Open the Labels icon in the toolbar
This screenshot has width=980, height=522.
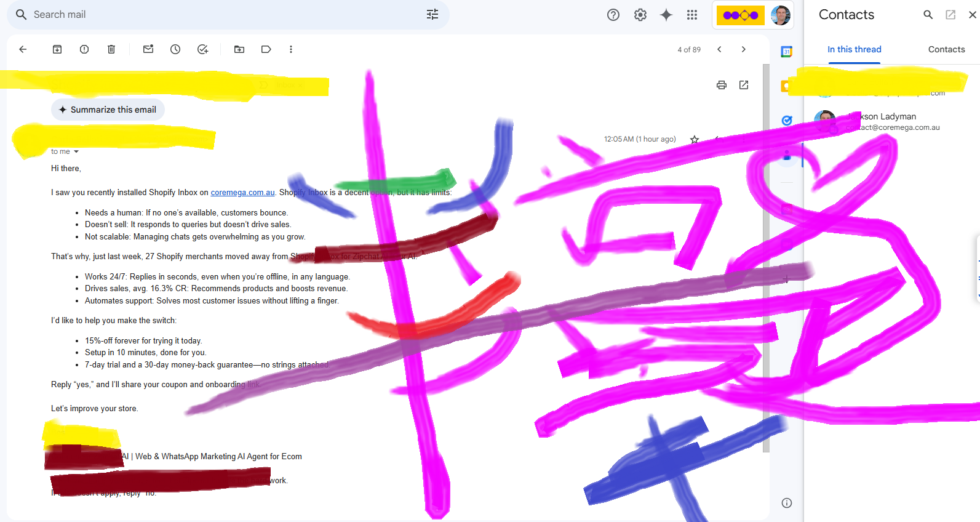[266, 49]
